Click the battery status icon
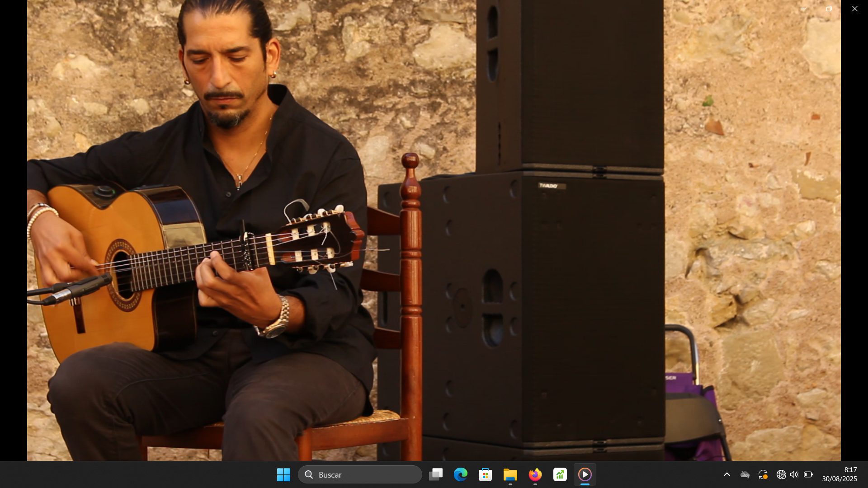 (808, 474)
